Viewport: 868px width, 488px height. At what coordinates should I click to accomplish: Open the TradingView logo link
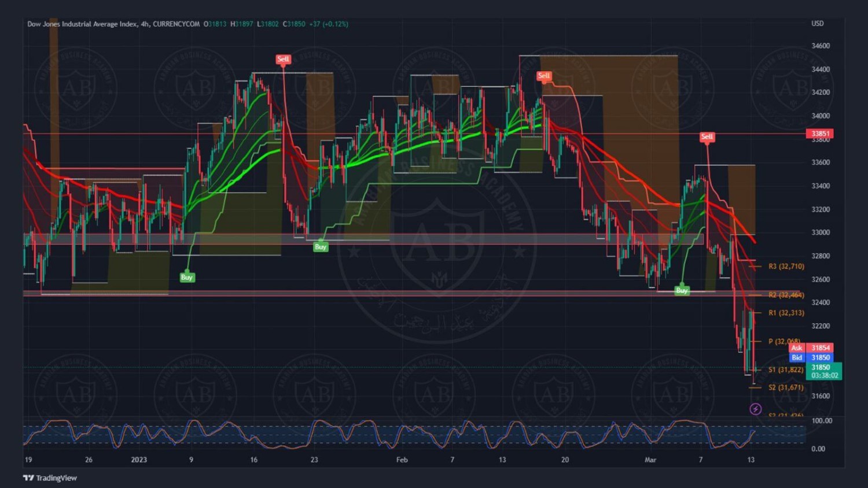click(50, 478)
